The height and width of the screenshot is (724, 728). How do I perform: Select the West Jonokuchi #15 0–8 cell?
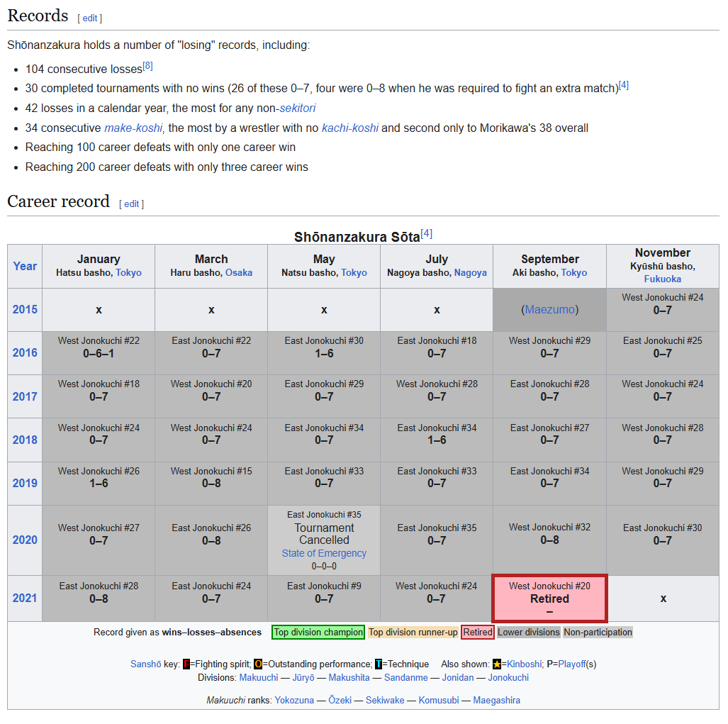tap(211, 484)
